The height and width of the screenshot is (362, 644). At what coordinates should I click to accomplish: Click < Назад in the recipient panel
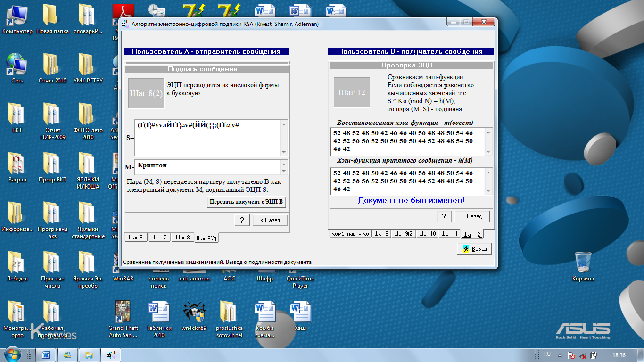point(472,216)
